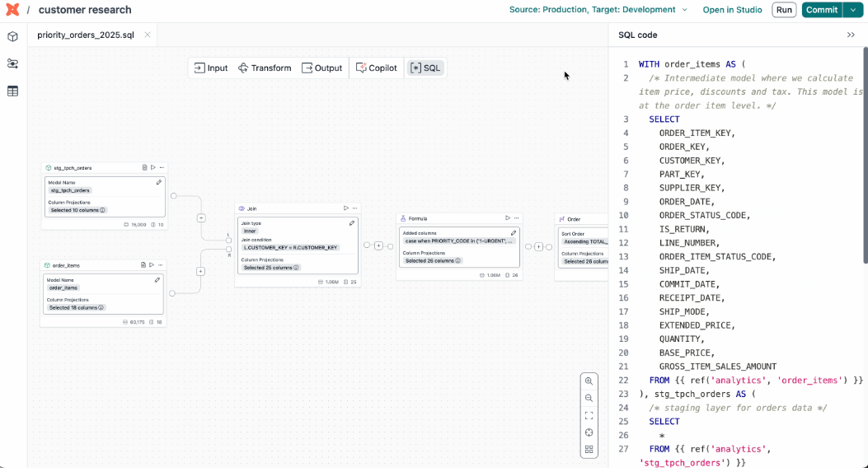868x472 pixels.
Task: Open more options on order_items node
Action: pos(160,265)
